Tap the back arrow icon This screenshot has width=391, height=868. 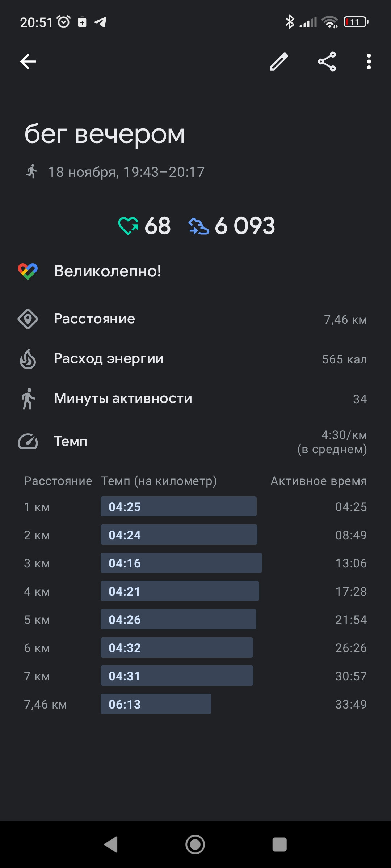pos(28,61)
